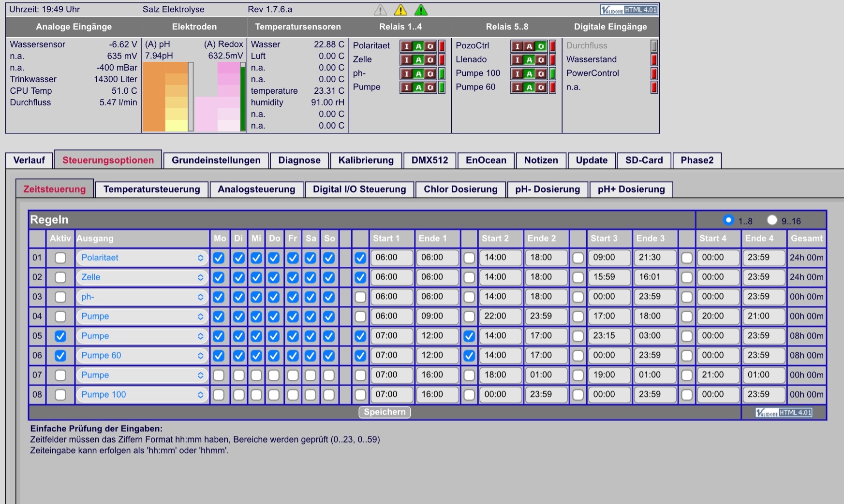Uncheck the Aktiv checkbox for rule 06

(60, 356)
